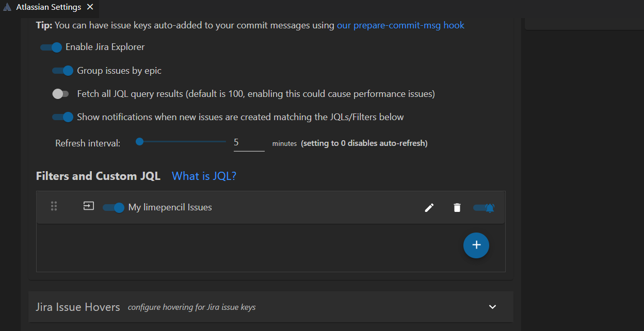Toggle Enable Jira Explorer switch
644x331 pixels.
pos(51,47)
